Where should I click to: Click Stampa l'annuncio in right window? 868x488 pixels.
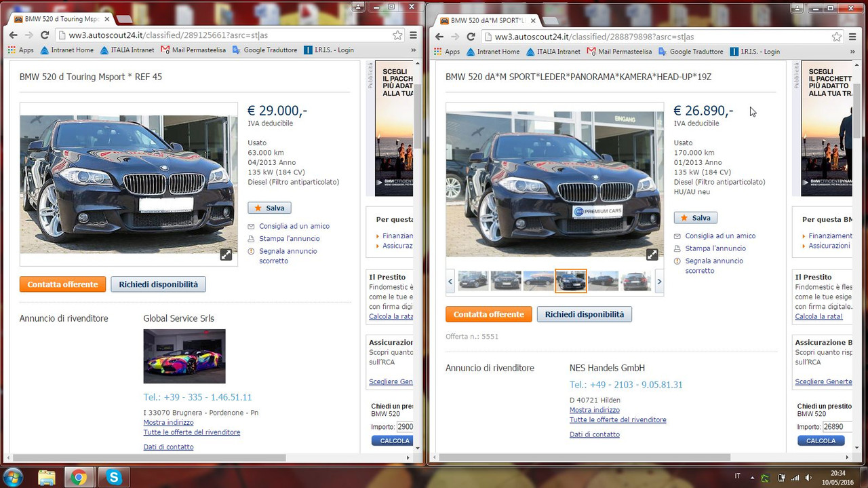click(x=715, y=248)
